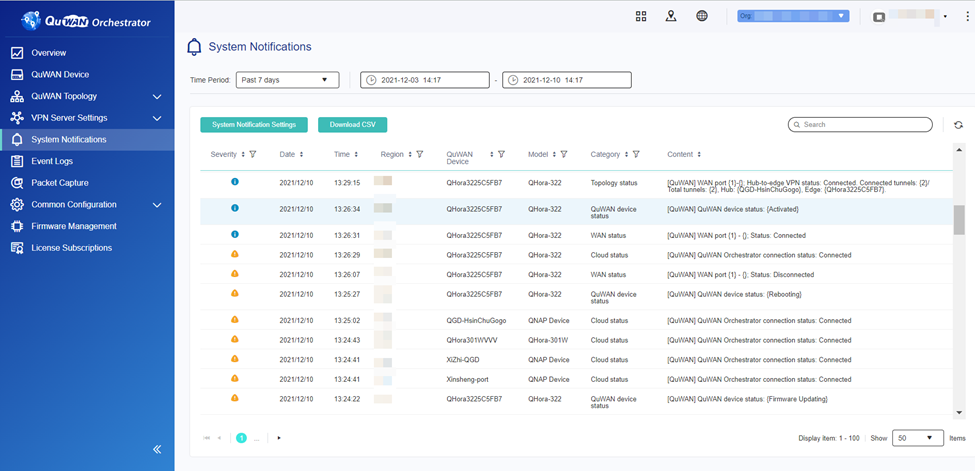Click the scrollbar down arrow

(959, 412)
